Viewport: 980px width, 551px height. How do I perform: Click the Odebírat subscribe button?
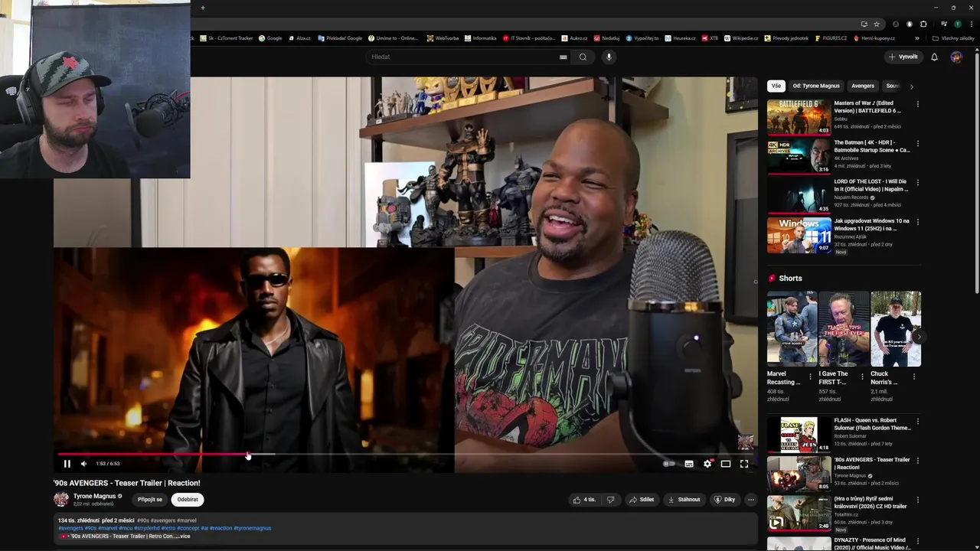coord(188,500)
